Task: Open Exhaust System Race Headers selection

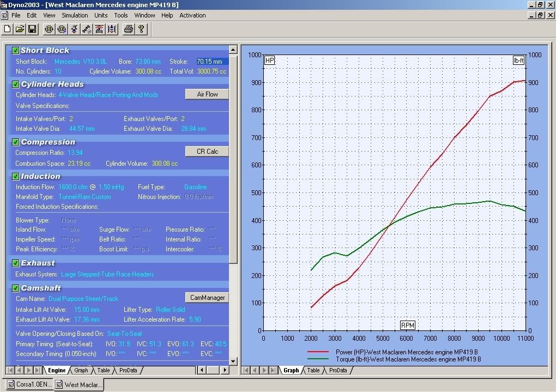Action: click(107, 274)
